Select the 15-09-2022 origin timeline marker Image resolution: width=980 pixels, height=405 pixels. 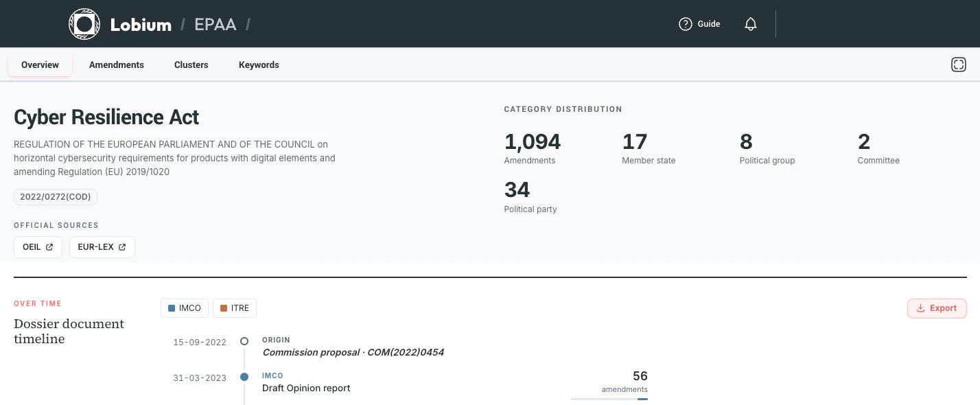(244, 341)
